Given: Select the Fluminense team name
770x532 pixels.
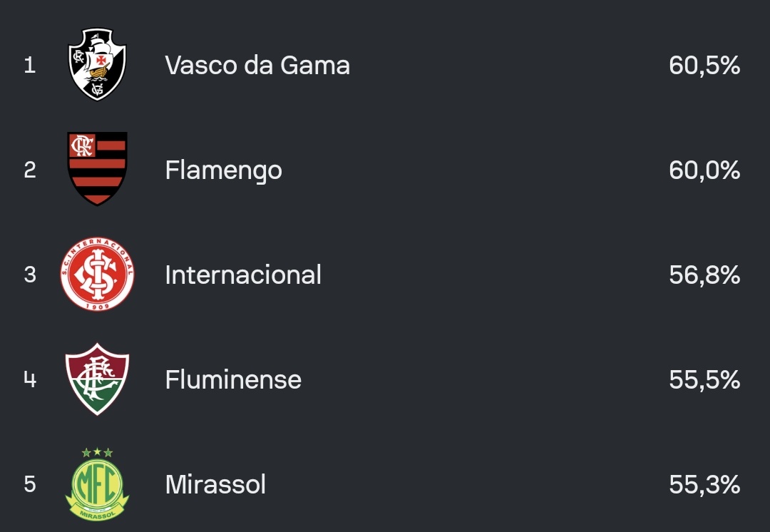Looking at the screenshot, I should [x=233, y=379].
